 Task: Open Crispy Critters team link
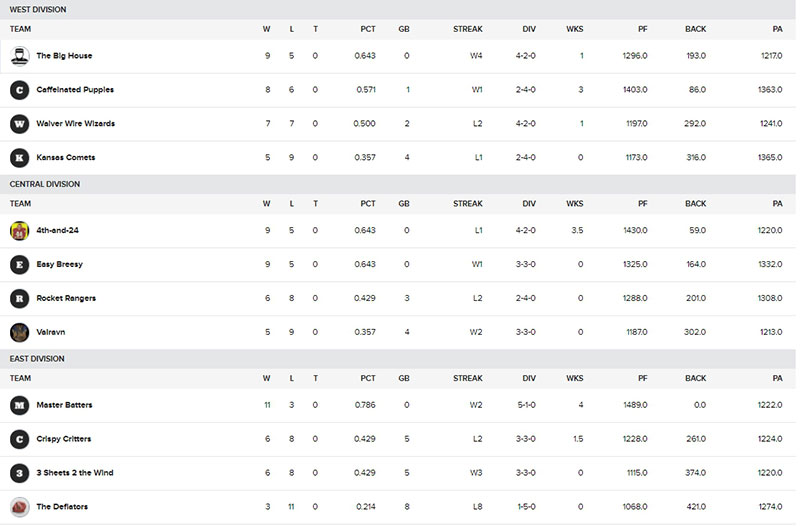pos(64,439)
